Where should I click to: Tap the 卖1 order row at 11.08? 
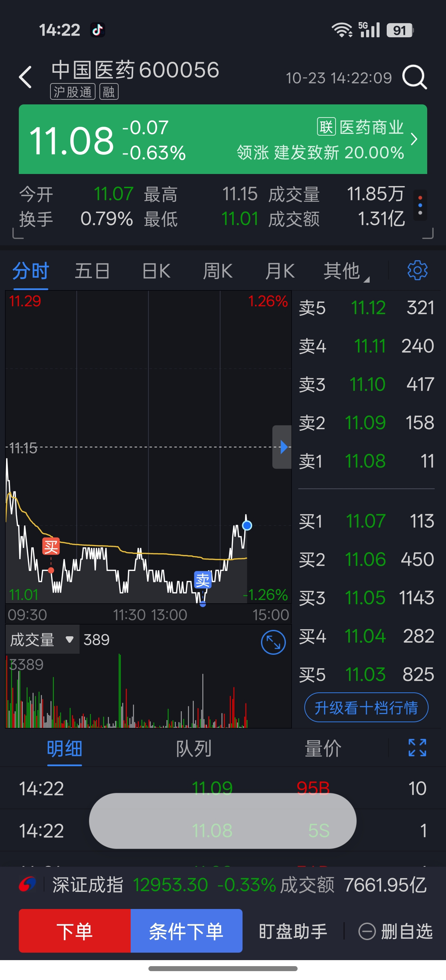tap(366, 461)
